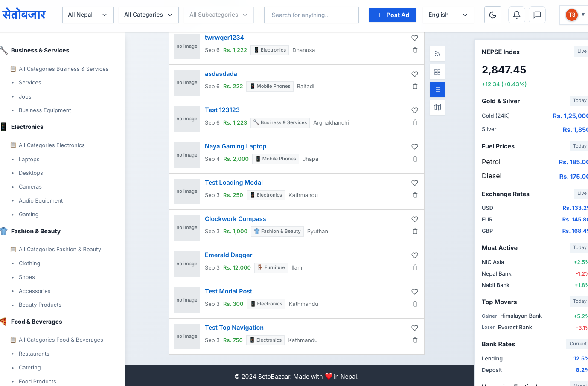Toggle heart on Emerald Dagger listing

point(414,255)
